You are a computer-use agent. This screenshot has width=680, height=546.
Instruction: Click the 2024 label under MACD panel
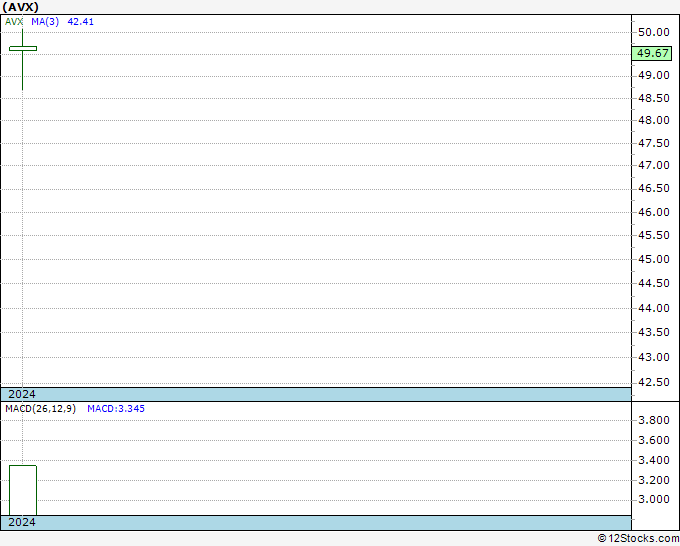(22, 522)
